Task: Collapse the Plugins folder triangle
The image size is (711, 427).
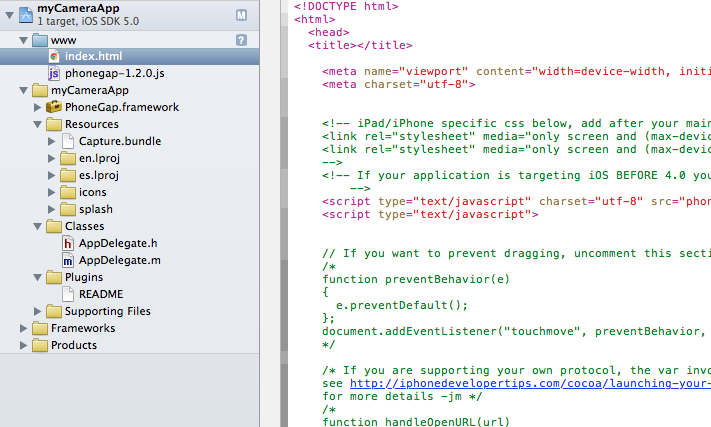Action: pyautogui.click(x=38, y=277)
